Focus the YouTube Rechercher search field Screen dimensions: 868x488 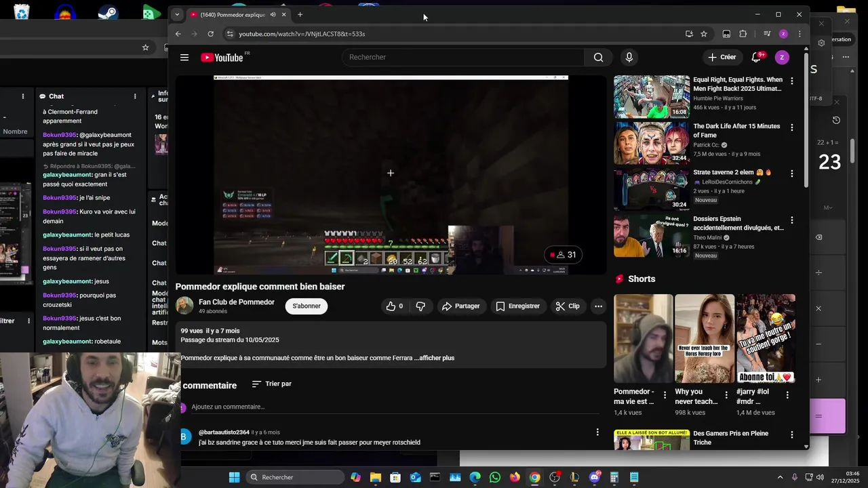pyautogui.click(x=463, y=58)
